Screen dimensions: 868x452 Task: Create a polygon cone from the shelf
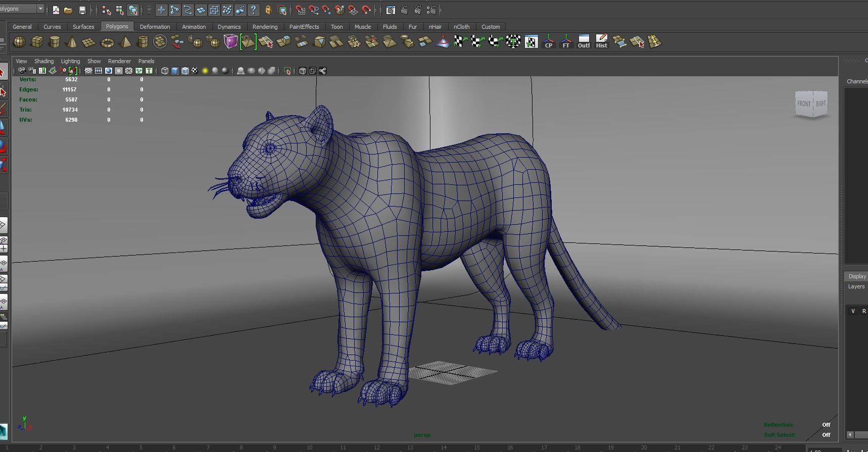[x=72, y=42]
